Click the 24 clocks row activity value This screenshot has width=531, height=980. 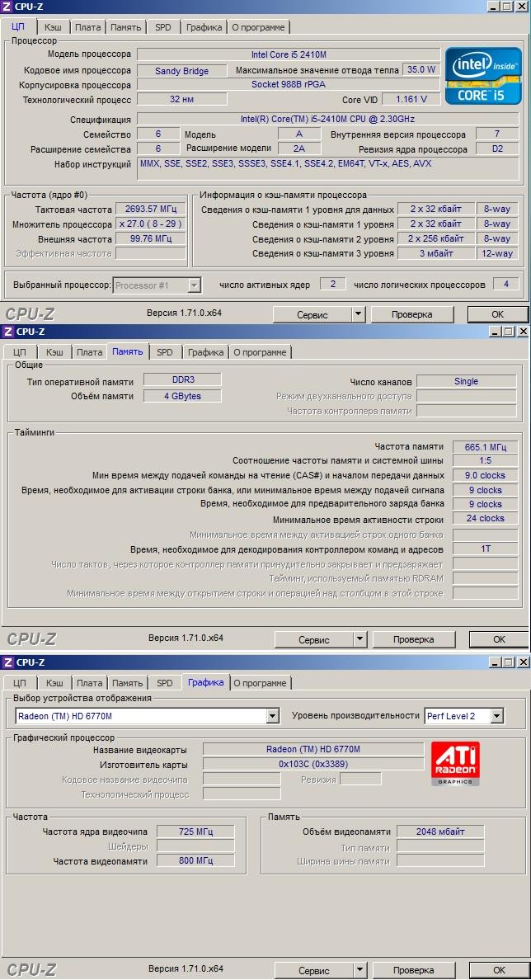tap(486, 518)
